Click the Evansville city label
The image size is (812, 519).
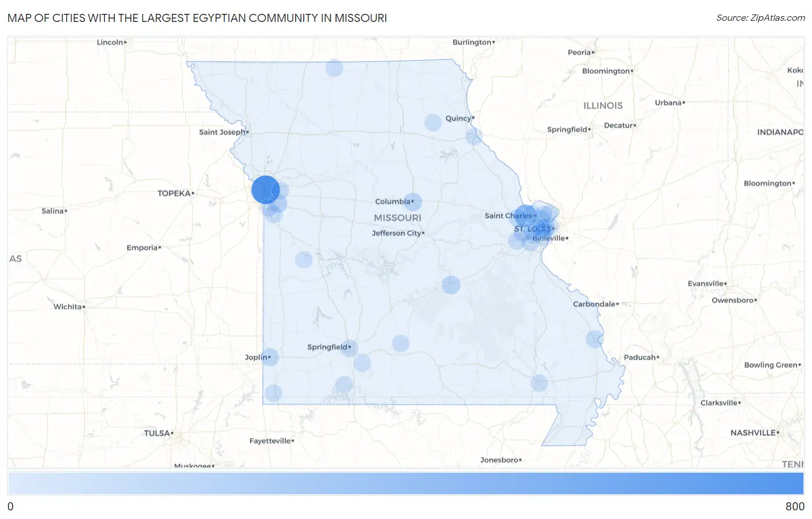tap(707, 284)
